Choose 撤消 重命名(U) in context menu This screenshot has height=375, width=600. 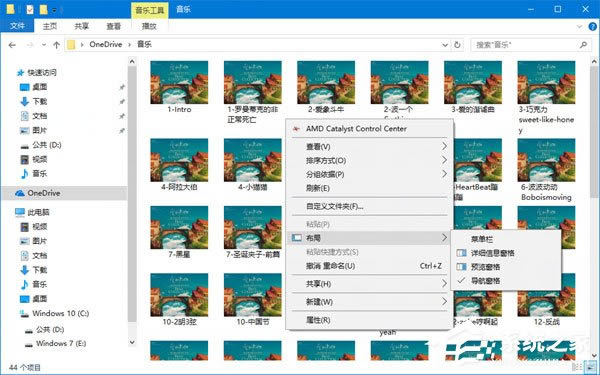pos(331,266)
